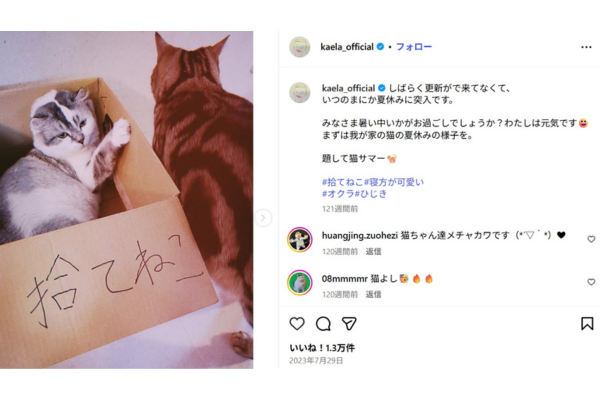Click the cat photo in the box

click(126, 200)
